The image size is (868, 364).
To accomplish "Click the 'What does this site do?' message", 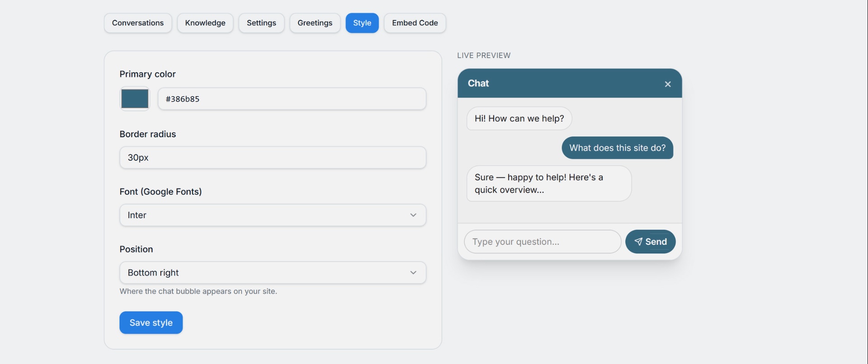I will (618, 148).
